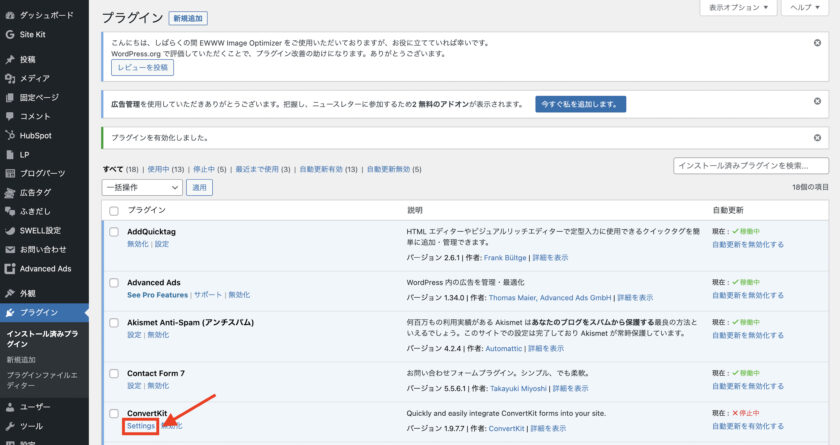Check the AddQuicktag plugin checkbox
Viewport: 840px width, 445px height.
(114, 232)
